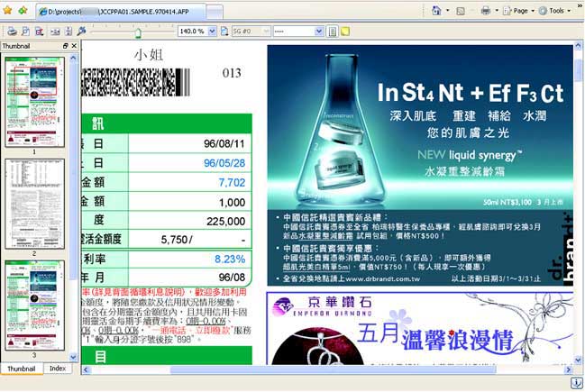This screenshot has width=585, height=392.
Task: Click the browser Home icon
Action: point(436,10)
